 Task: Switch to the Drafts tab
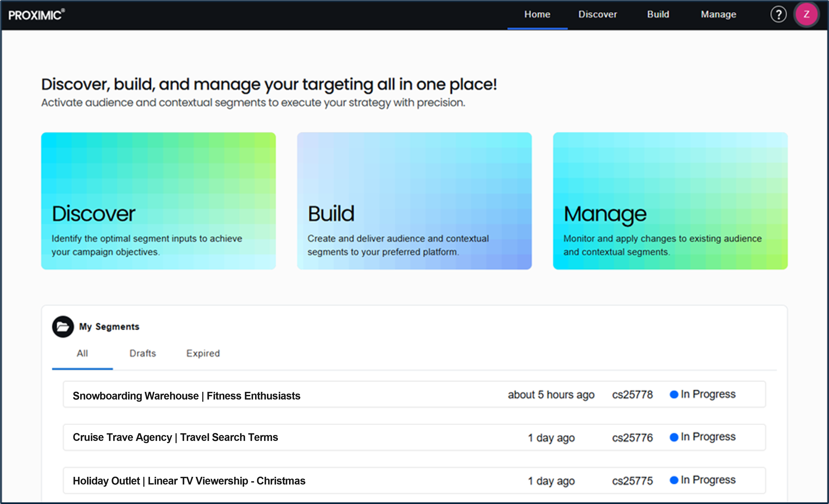(x=143, y=353)
